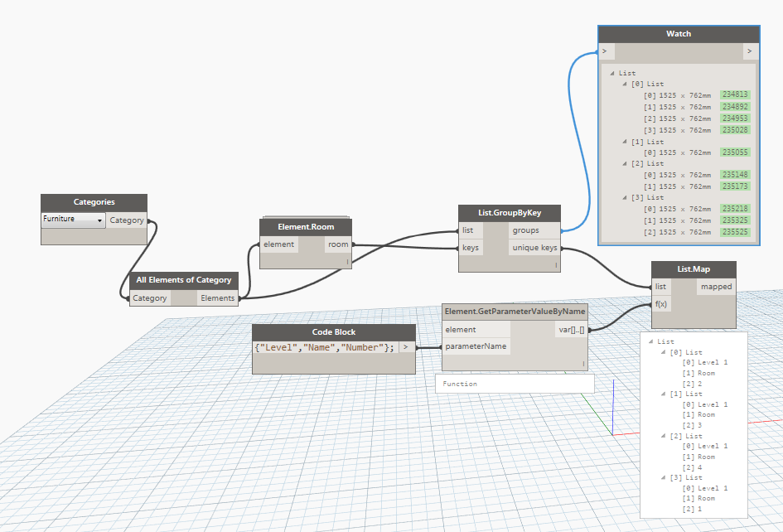Select the Element.GetParameterValueByName node title
Screen dimensions: 783x532
[515, 312]
